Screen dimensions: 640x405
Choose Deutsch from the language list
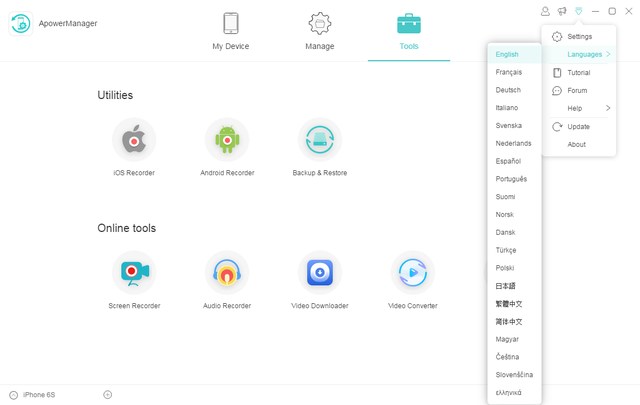[x=508, y=90]
